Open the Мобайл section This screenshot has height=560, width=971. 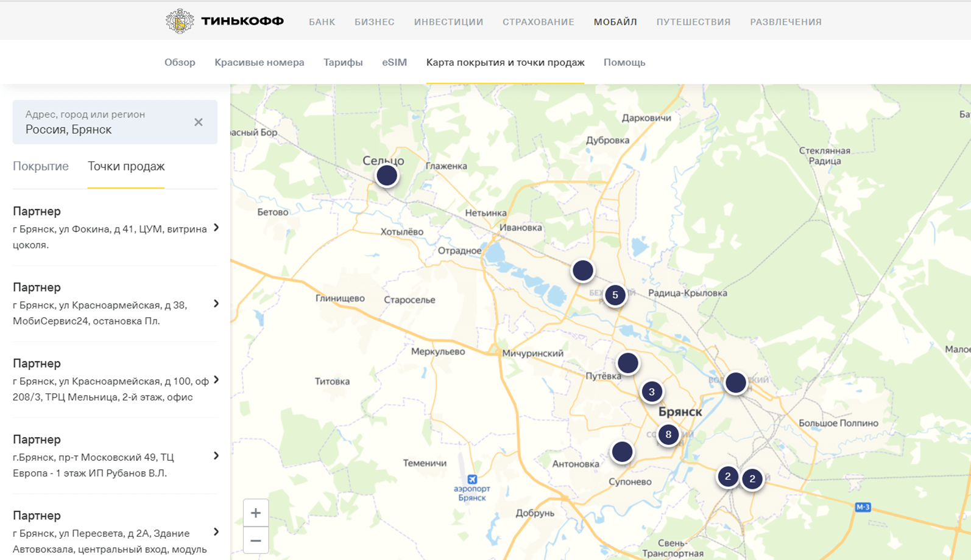[x=615, y=22]
